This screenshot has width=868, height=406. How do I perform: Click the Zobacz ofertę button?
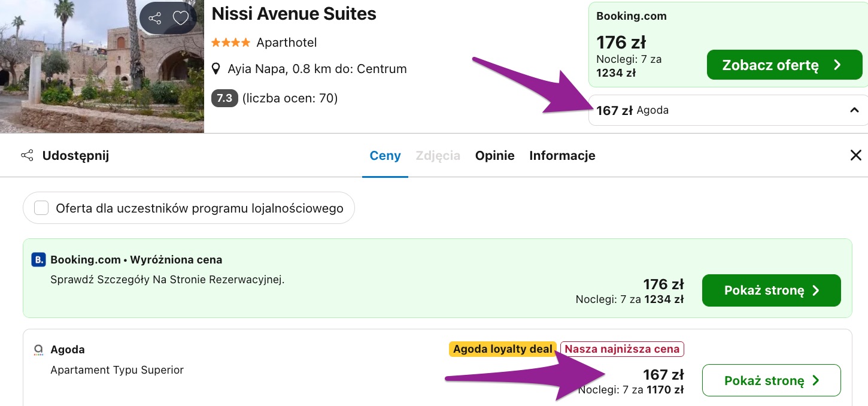pos(784,65)
